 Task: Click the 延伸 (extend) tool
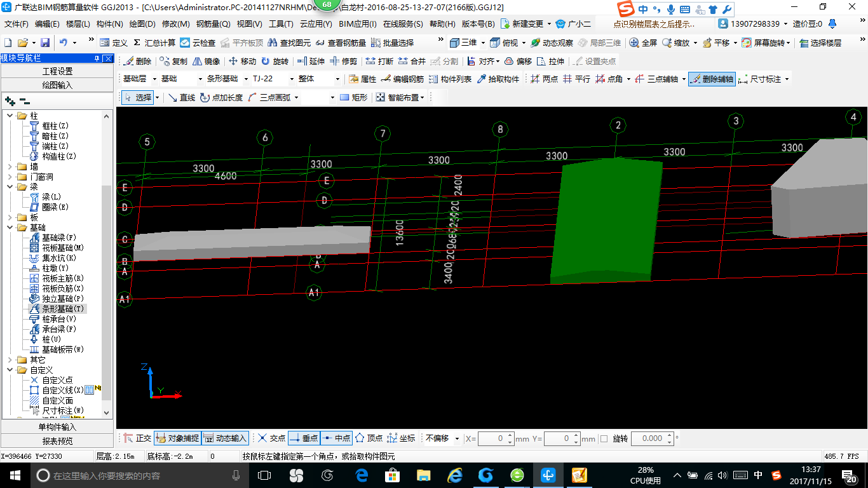tap(311, 62)
